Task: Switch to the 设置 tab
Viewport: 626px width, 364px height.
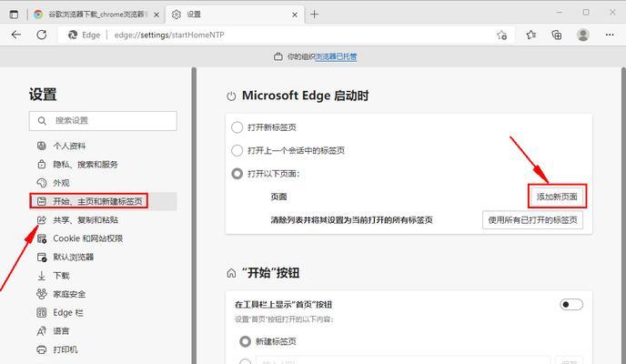Action: (235, 15)
